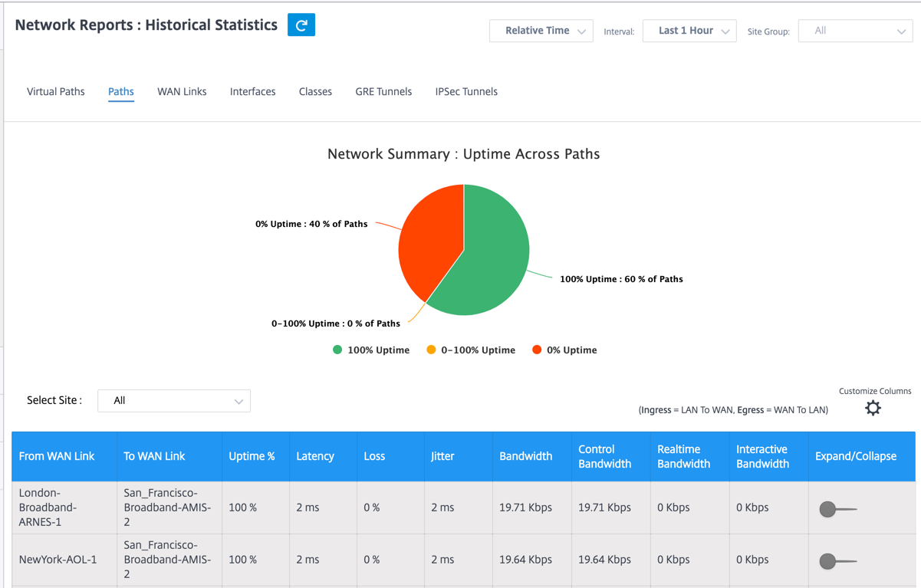
Task: Sort by the Bandwidth column header
Action: coord(532,456)
